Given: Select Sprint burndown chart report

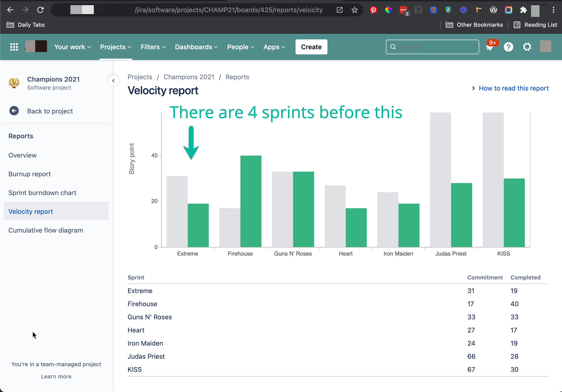Looking at the screenshot, I should pyautogui.click(x=42, y=192).
